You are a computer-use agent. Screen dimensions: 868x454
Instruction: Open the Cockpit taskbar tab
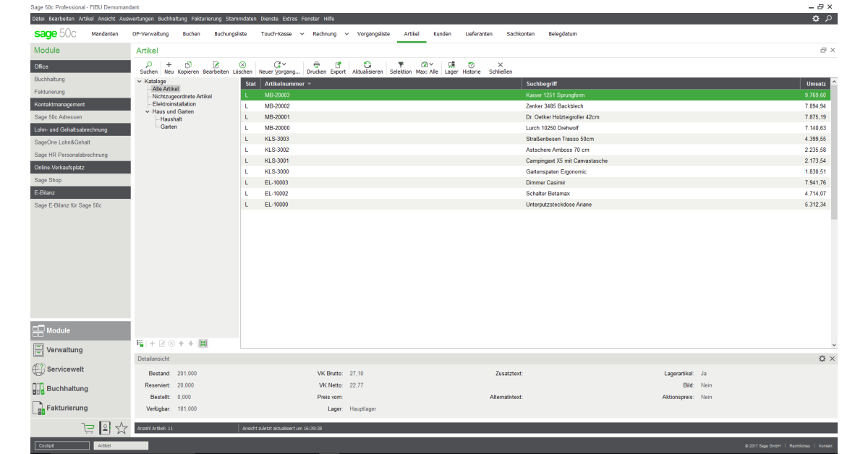click(x=62, y=446)
